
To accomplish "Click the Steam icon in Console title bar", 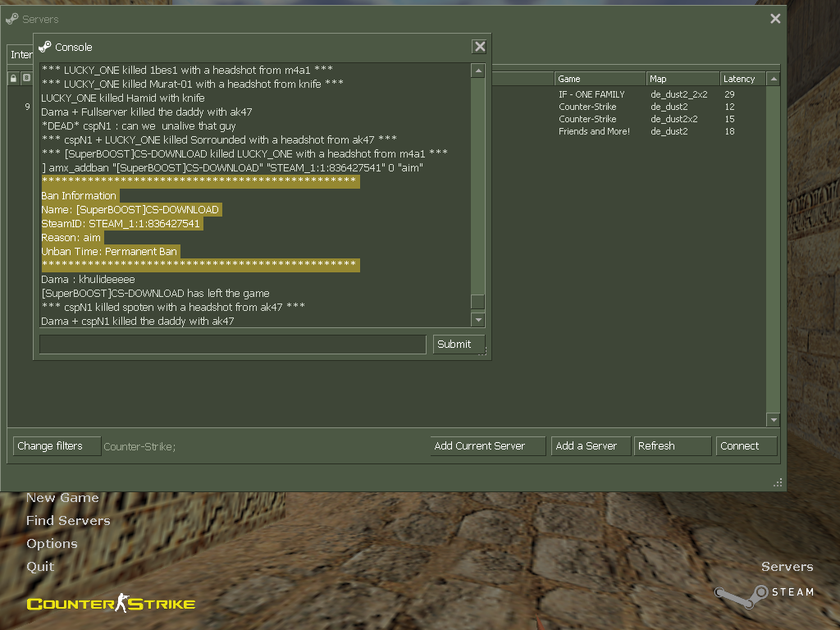I will pyautogui.click(x=45, y=47).
